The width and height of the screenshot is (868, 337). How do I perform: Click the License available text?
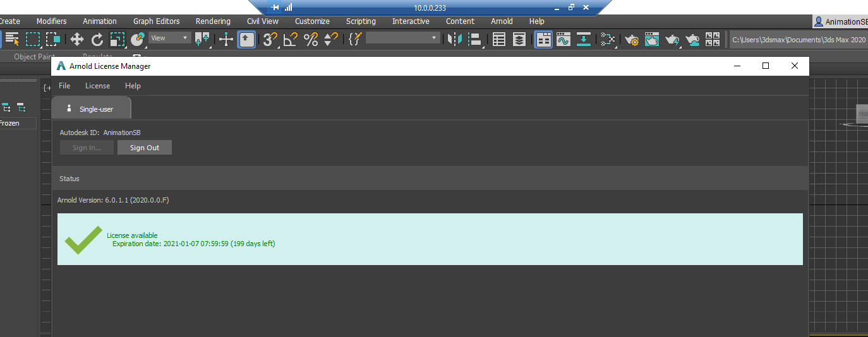point(132,235)
